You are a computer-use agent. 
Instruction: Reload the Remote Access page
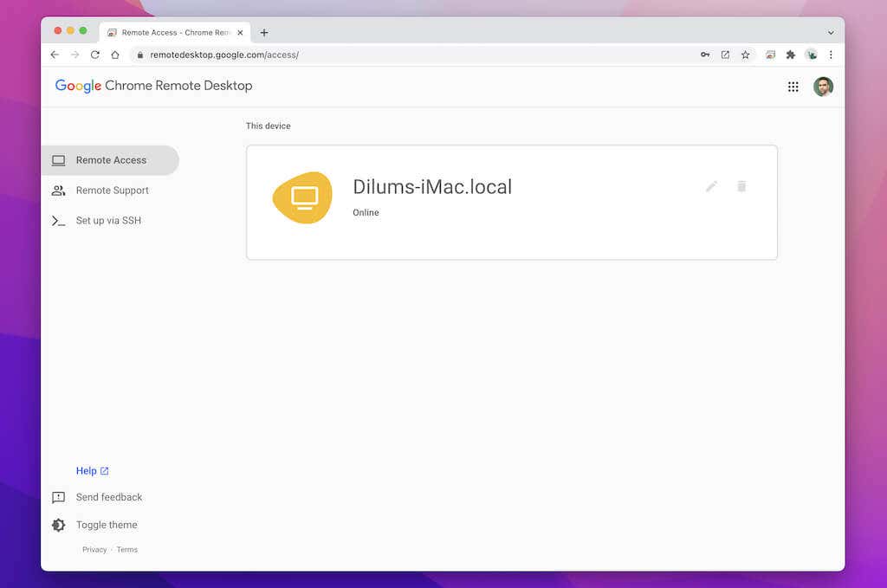(95, 55)
